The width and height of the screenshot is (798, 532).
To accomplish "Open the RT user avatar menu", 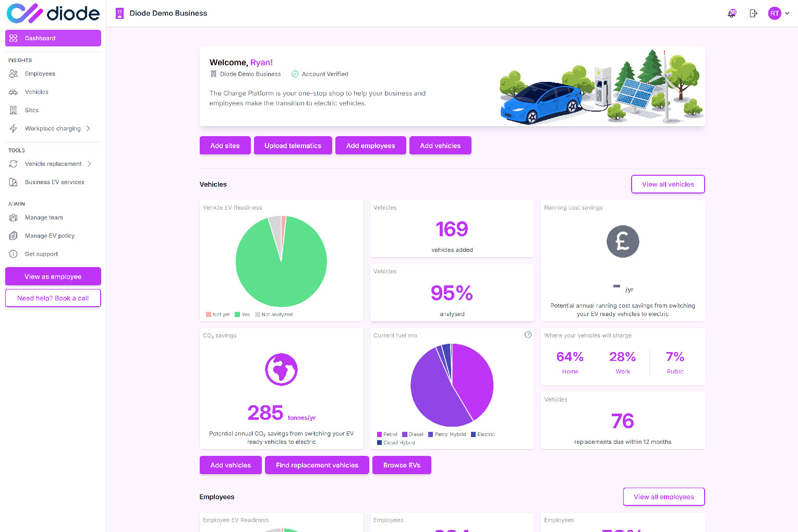I will 775,14.
